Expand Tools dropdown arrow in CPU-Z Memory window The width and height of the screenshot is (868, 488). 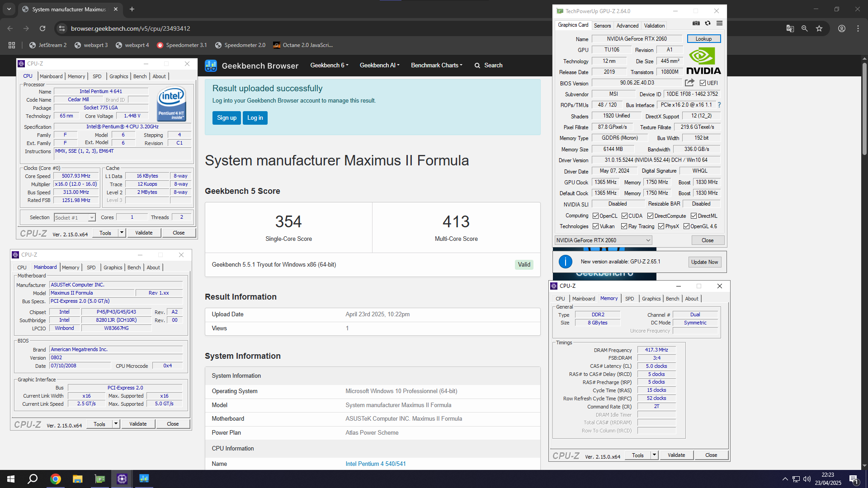(654, 455)
